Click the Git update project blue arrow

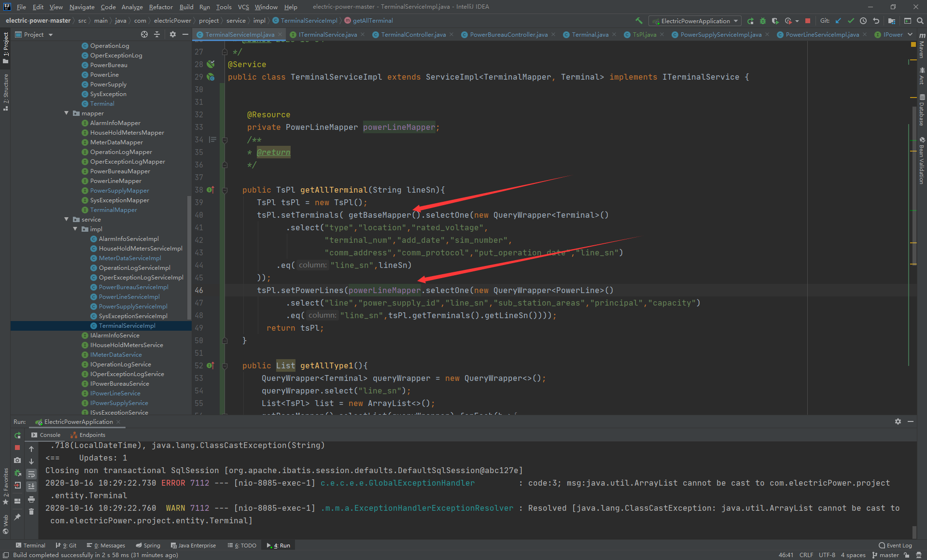point(838,21)
